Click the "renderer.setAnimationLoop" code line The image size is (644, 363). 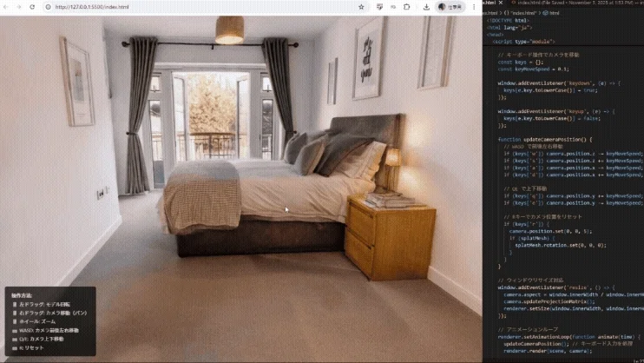568,337
